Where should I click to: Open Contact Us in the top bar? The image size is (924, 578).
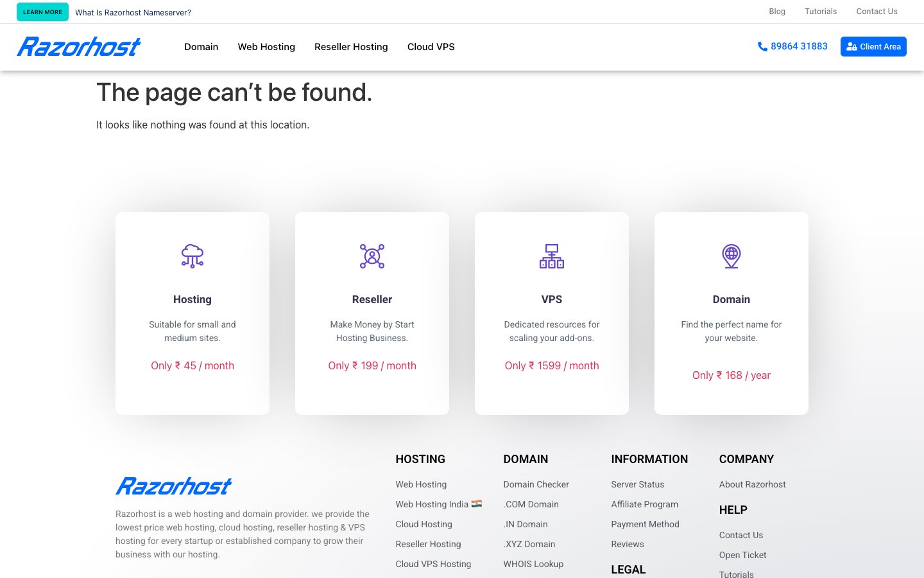click(877, 12)
